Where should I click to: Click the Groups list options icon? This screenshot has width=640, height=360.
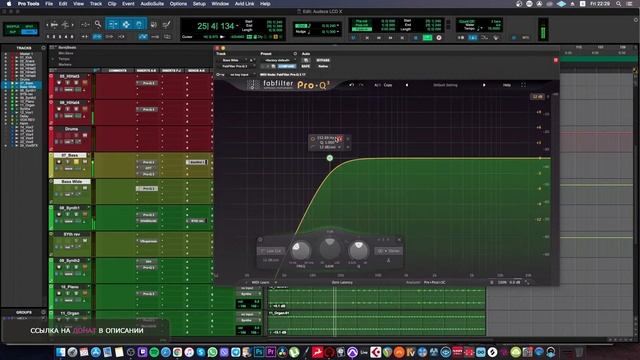(43, 312)
